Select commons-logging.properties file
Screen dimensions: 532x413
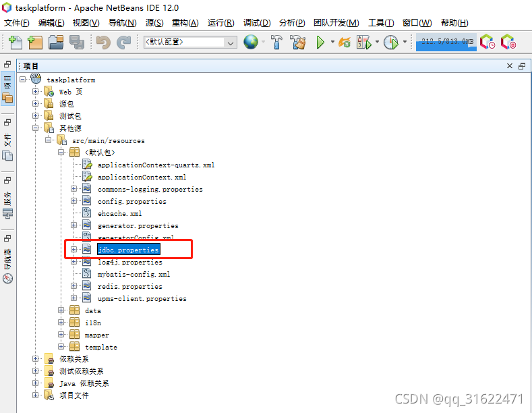(x=150, y=190)
